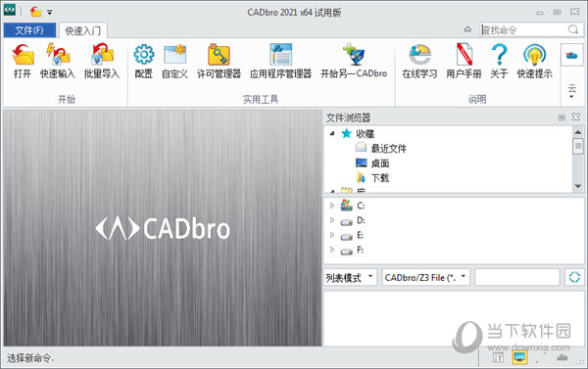Select the F: drive
Image resolution: width=588 pixels, height=369 pixels.
352,250
